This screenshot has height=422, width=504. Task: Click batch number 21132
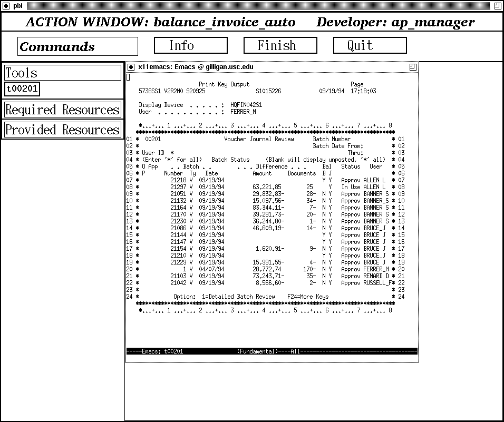pos(178,201)
